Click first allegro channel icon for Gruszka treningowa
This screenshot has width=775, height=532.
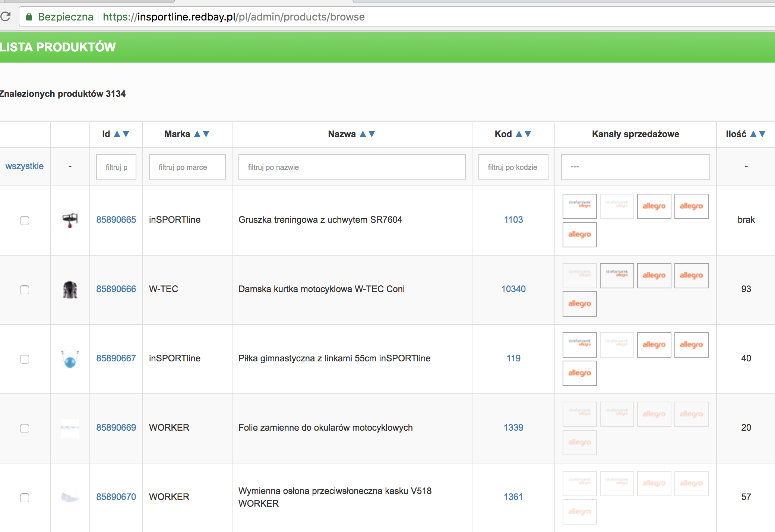pos(654,206)
